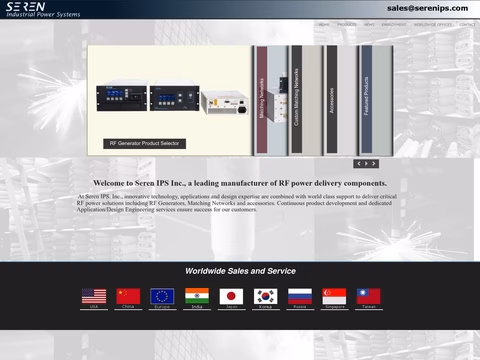The image size is (480, 360).
Task: Select the Singapore flag icon
Action: (x=334, y=296)
